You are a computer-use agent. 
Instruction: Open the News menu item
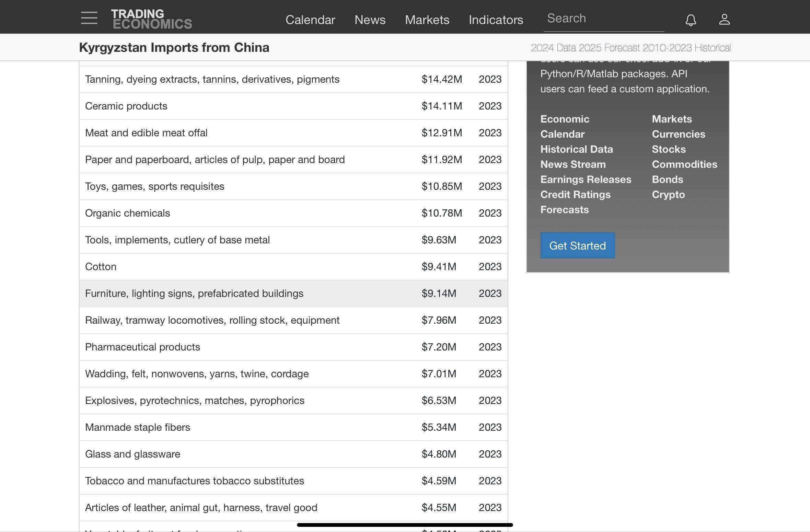[370, 20]
